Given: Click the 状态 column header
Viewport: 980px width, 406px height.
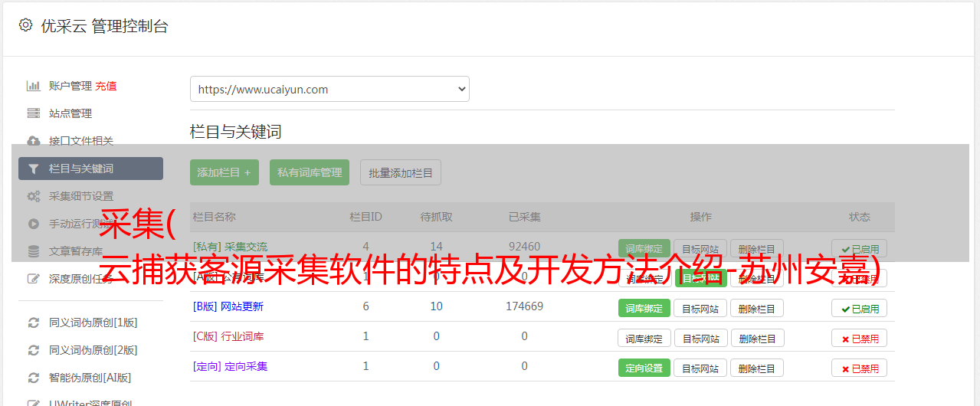Looking at the screenshot, I should point(860,217).
